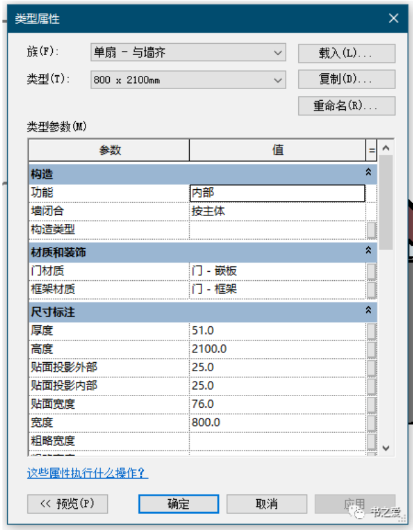416x532 pixels.
Task: Click the associate button for 贴面宽度 row
Action: (x=372, y=405)
